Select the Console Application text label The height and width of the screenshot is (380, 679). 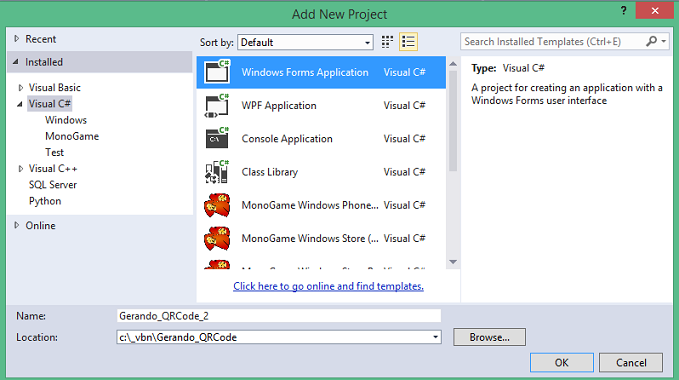287,139
